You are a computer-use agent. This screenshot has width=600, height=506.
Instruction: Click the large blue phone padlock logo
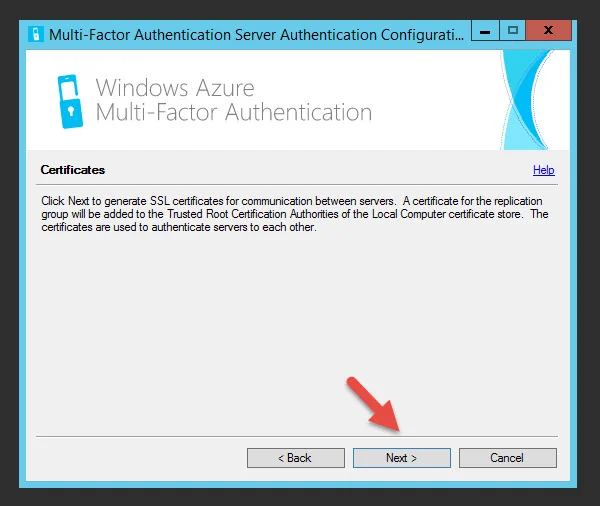(70, 101)
